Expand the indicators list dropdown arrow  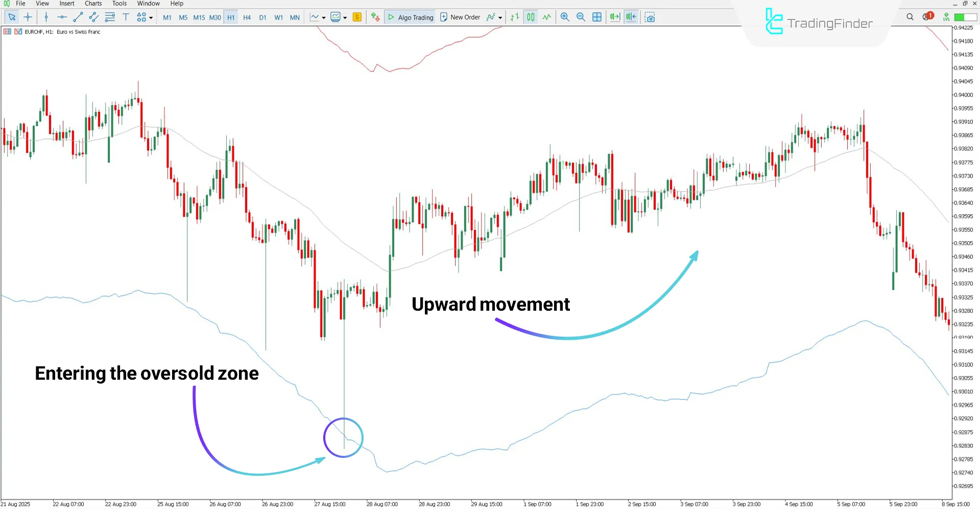pyautogui.click(x=500, y=18)
